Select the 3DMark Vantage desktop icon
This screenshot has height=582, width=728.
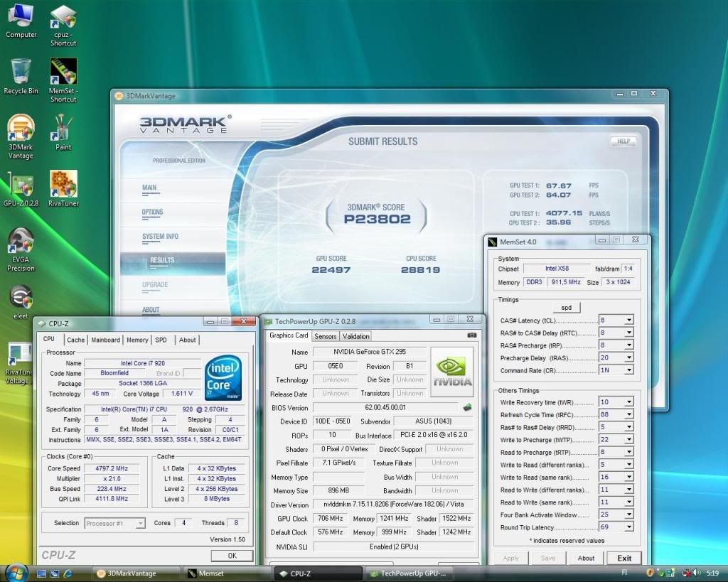point(21,137)
